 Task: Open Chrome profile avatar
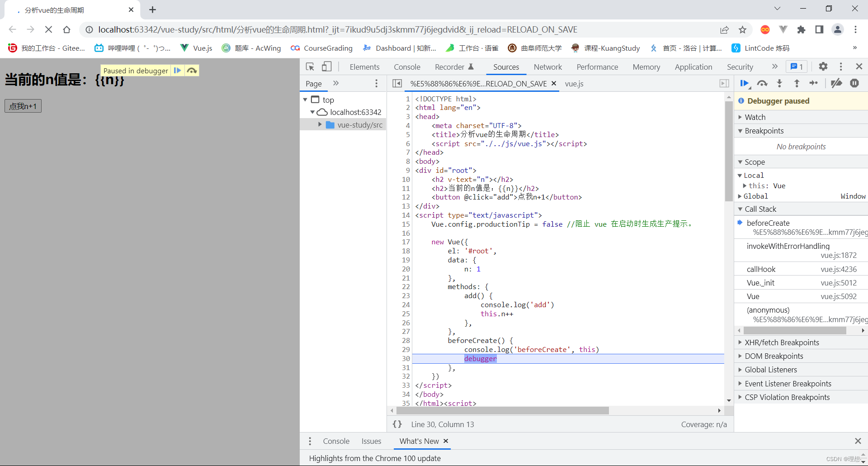(837, 29)
